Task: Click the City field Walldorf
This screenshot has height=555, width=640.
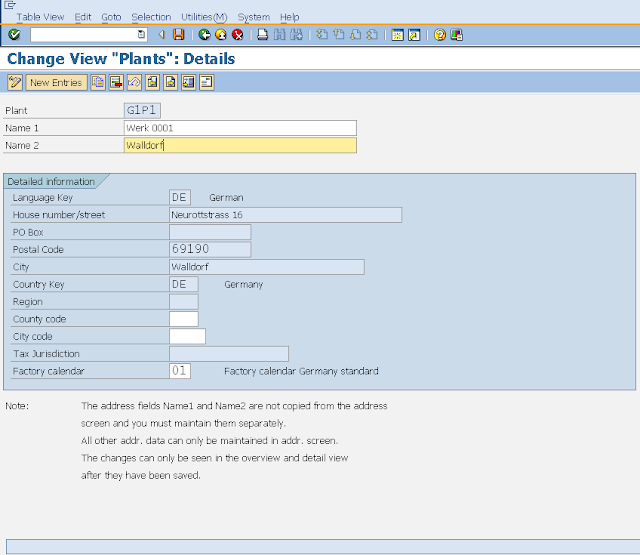Action: coord(267,267)
